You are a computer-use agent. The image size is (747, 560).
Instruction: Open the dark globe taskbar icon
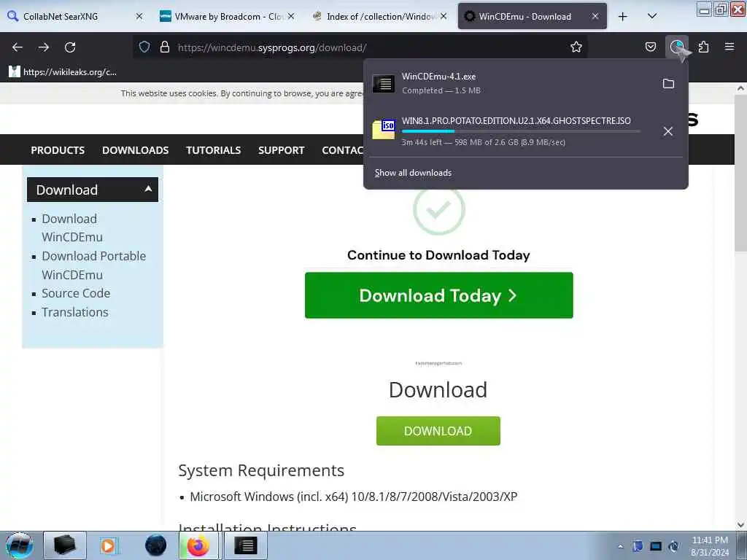[x=155, y=545]
